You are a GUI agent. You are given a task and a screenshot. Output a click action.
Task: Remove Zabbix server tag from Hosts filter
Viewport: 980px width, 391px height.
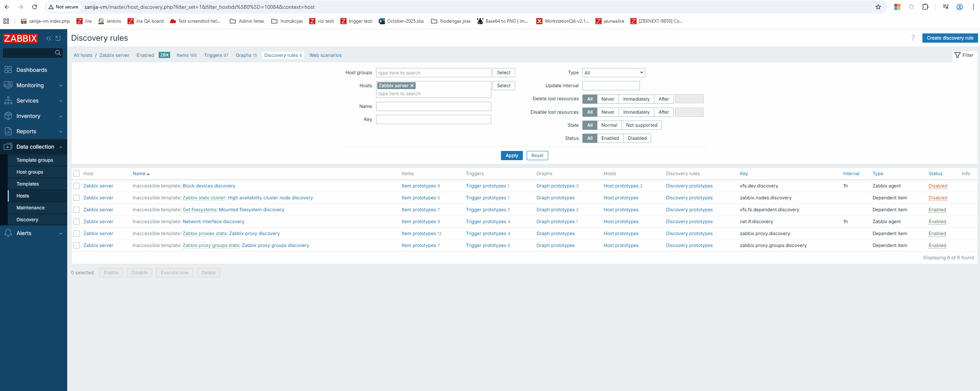click(x=412, y=86)
